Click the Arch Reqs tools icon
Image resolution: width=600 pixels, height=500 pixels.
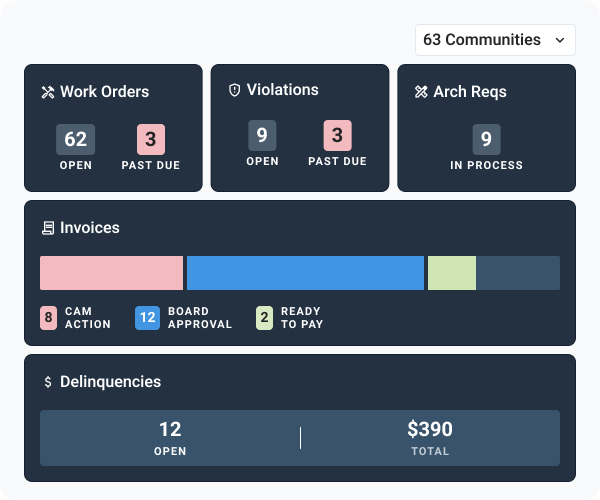(x=421, y=92)
